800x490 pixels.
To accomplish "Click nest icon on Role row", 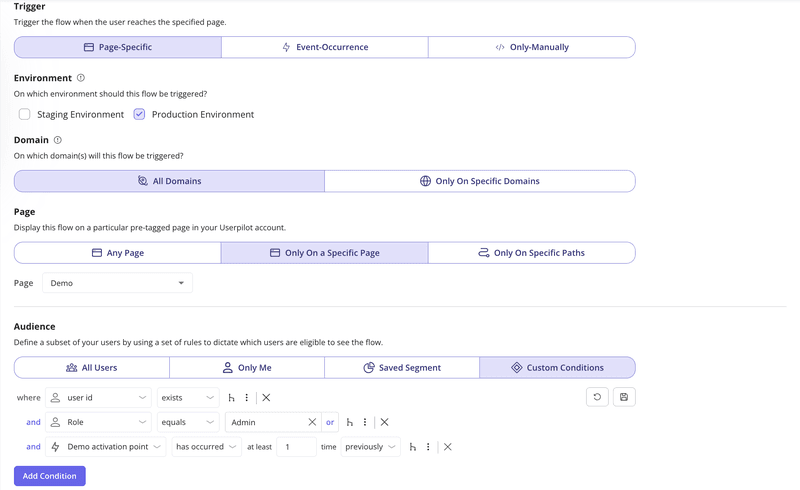I will coord(349,422).
